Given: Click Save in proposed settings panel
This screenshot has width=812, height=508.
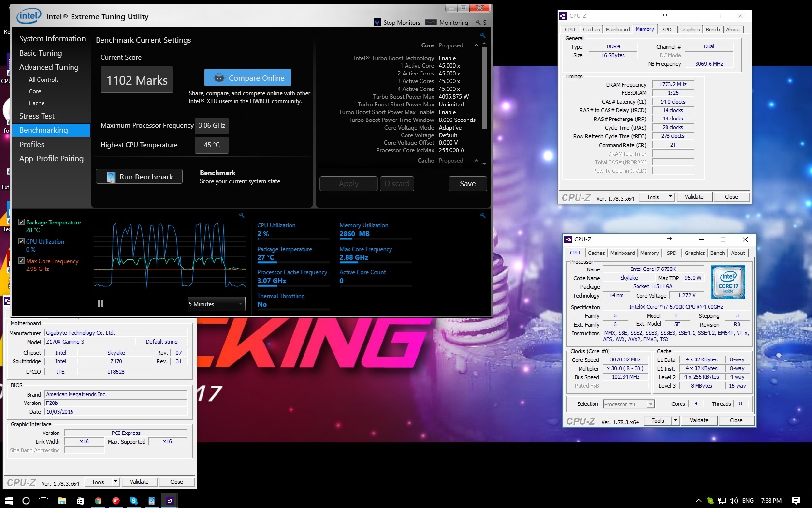Looking at the screenshot, I should pos(467,184).
